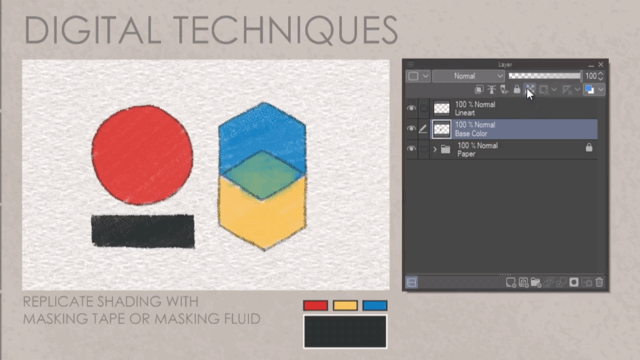Select the Lineart layer
Screen dimensions: 640x360
coord(514,109)
